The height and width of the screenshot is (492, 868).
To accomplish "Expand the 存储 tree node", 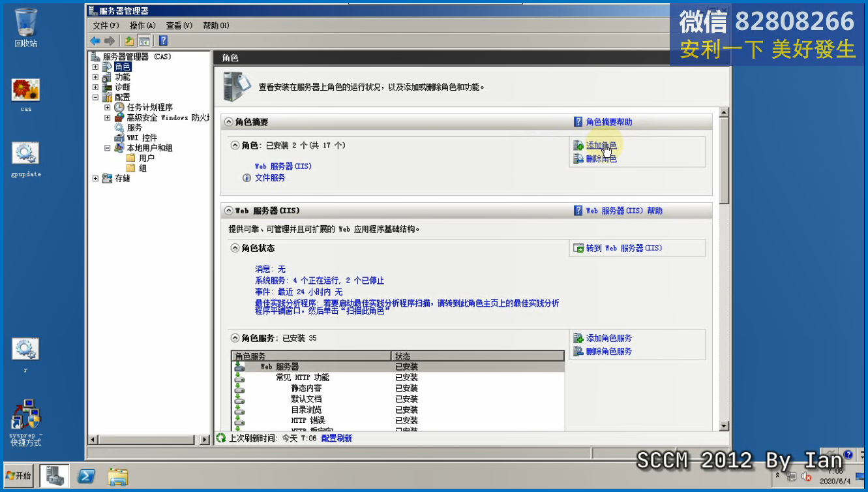I will tap(95, 178).
